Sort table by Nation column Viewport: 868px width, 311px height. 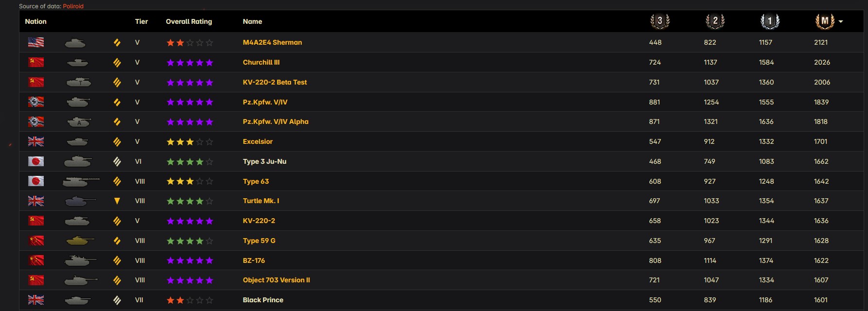click(x=35, y=21)
